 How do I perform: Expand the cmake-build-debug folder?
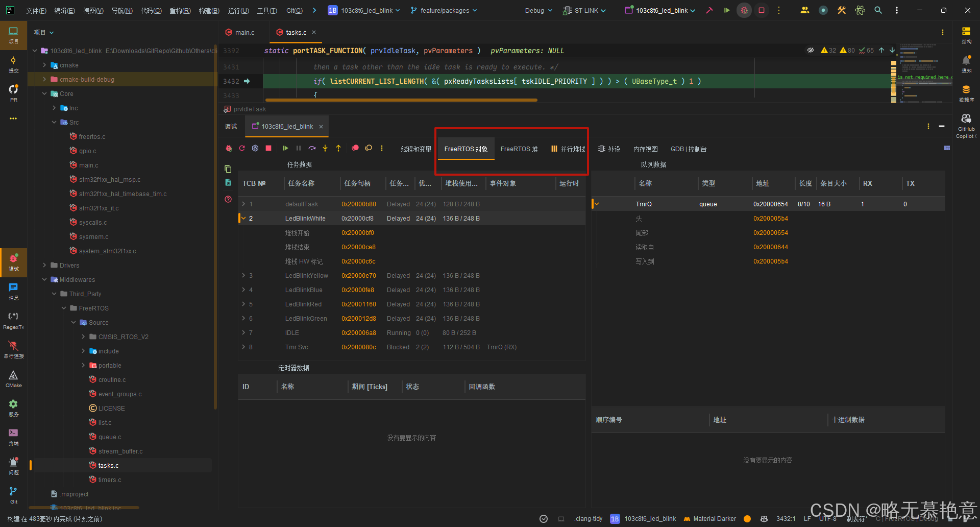(44, 79)
